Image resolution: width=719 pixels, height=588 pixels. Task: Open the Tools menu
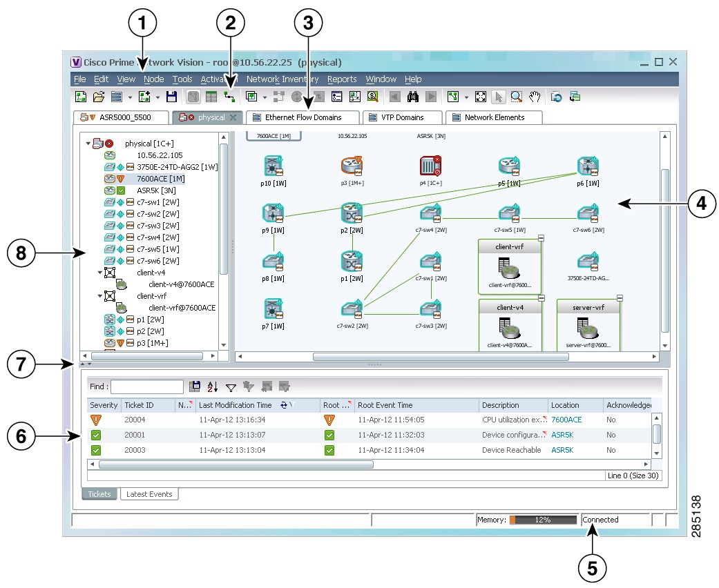(x=182, y=79)
